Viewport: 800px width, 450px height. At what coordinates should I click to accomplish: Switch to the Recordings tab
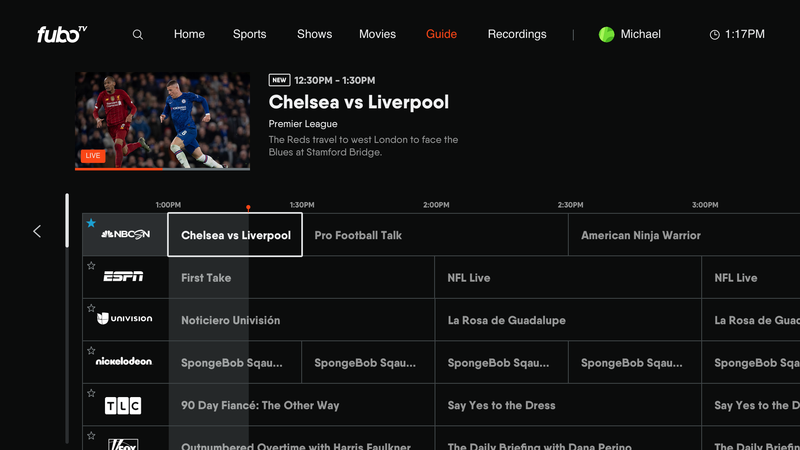(517, 34)
